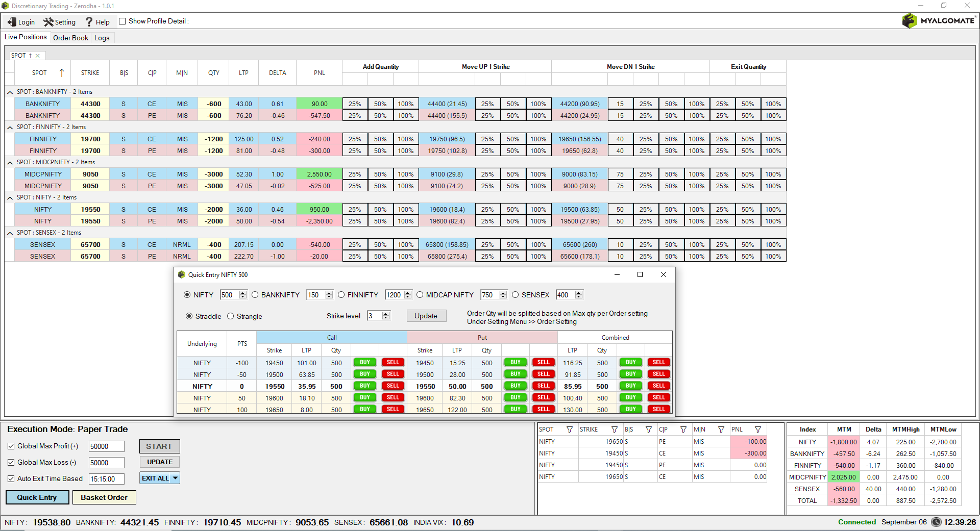The width and height of the screenshot is (980, 531).
Task: Click the START button
Action: [159, 446]
